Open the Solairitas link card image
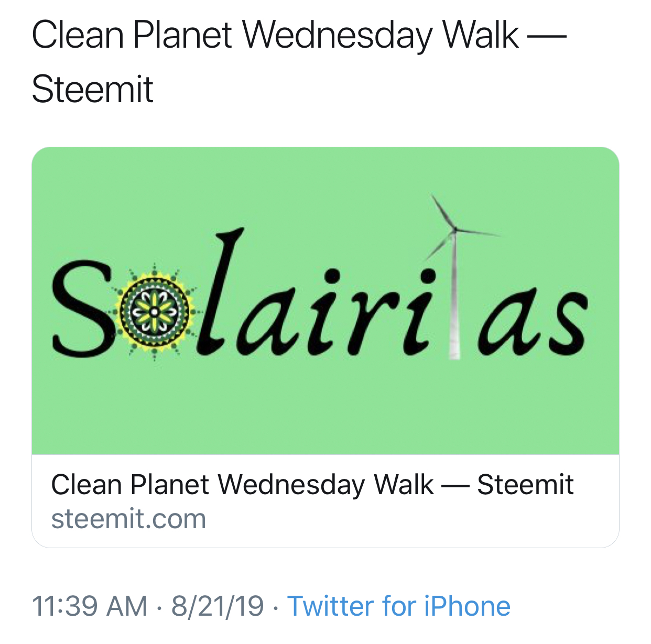 (325, 301)
